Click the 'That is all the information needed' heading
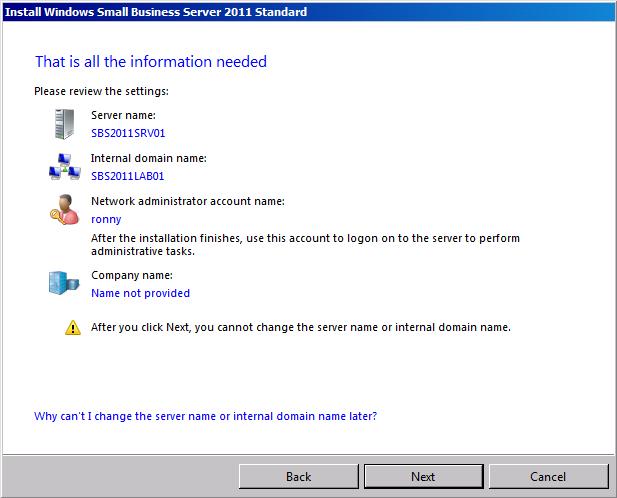Viewport: 617px width, 498px height. [151, 62]
